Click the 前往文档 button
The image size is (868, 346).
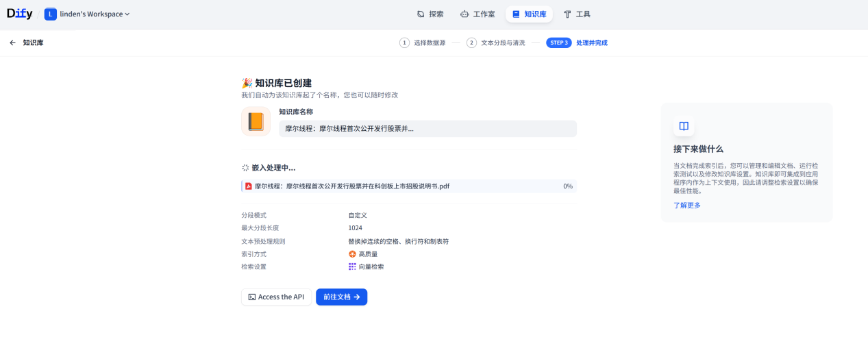click(x=341, y=297)
